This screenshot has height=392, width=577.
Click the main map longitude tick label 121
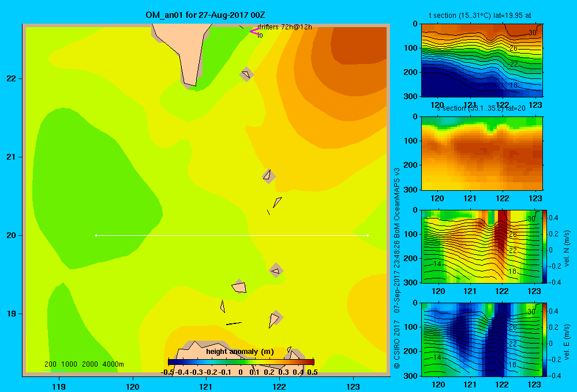click(206, 386)
